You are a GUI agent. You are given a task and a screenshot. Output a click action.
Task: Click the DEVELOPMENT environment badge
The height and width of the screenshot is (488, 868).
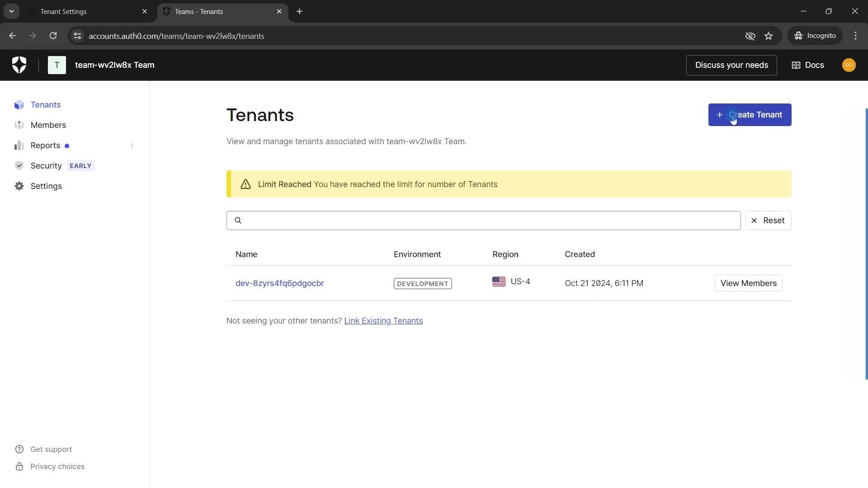pyautogui.click(x=423, y=283)
